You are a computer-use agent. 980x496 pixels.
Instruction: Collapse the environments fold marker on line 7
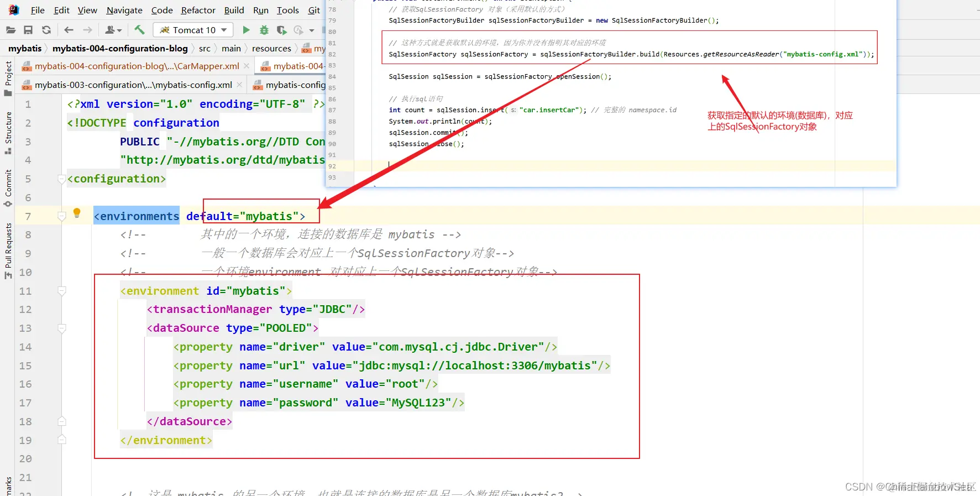point(62,217)
